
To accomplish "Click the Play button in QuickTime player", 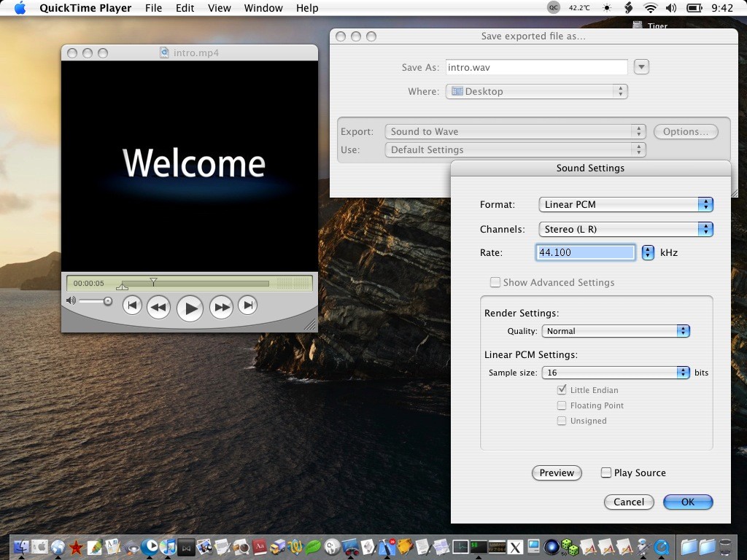I will [190, 308].
